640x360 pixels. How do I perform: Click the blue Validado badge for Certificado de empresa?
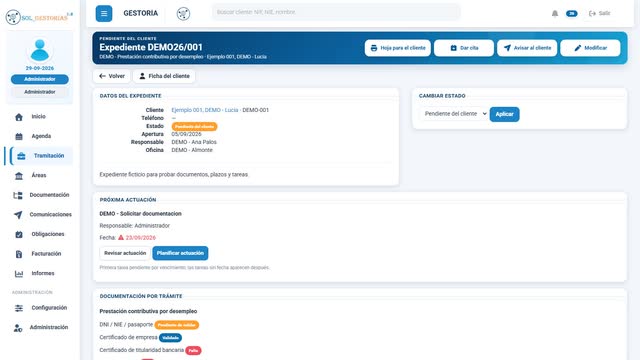(x=170, y=338)
